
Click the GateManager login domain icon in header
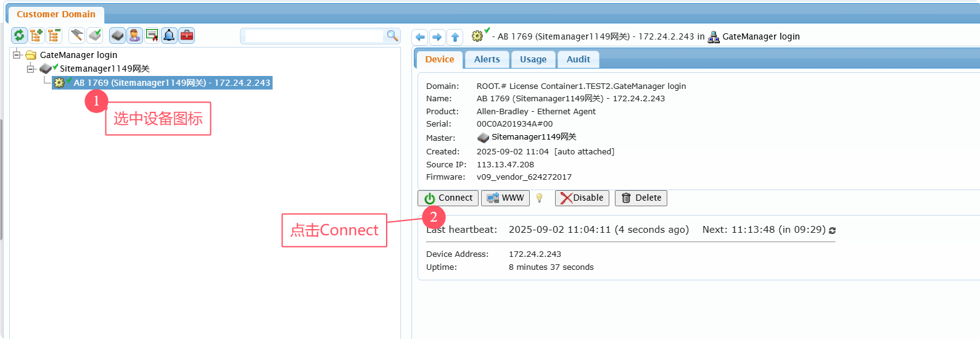tap(714, 37)
